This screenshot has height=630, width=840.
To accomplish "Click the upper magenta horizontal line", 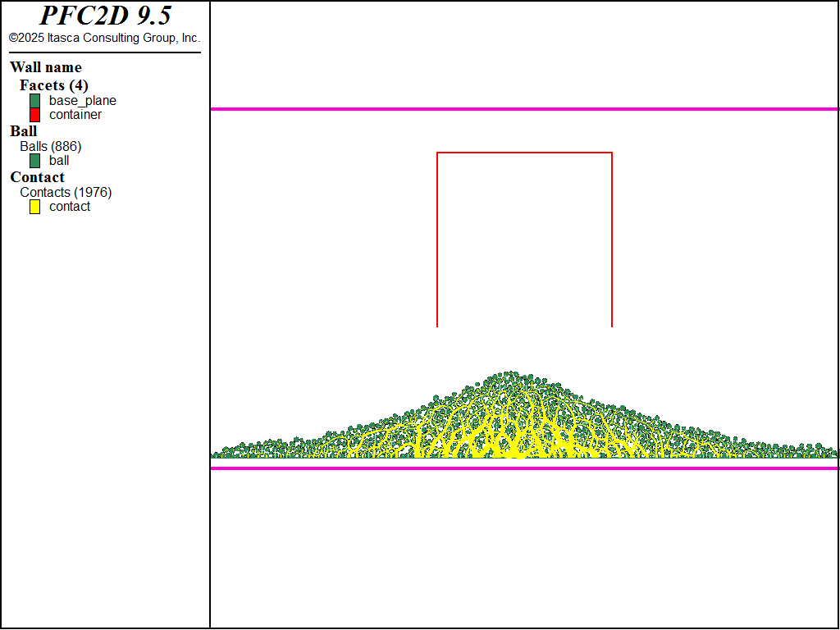I will [524, 109].
